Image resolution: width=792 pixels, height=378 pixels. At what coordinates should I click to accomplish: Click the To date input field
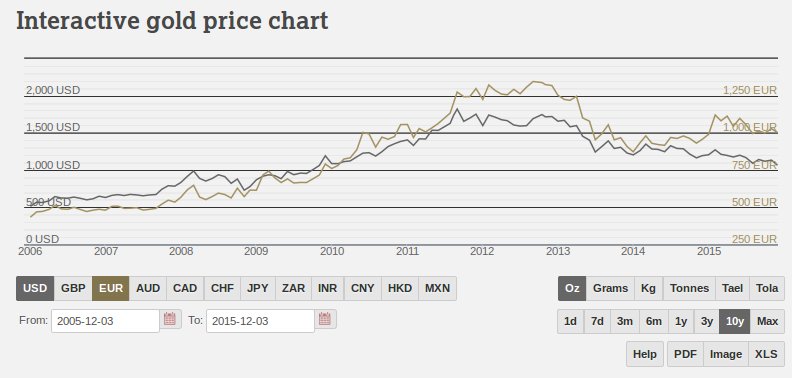[x=260, y=321]
